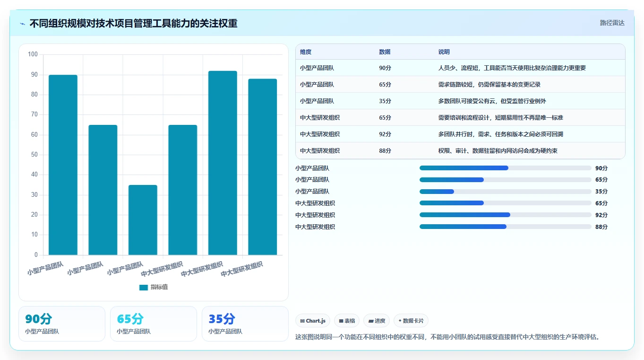Open the 65分 stat card
644x360 pixels.
pos(154,324)
